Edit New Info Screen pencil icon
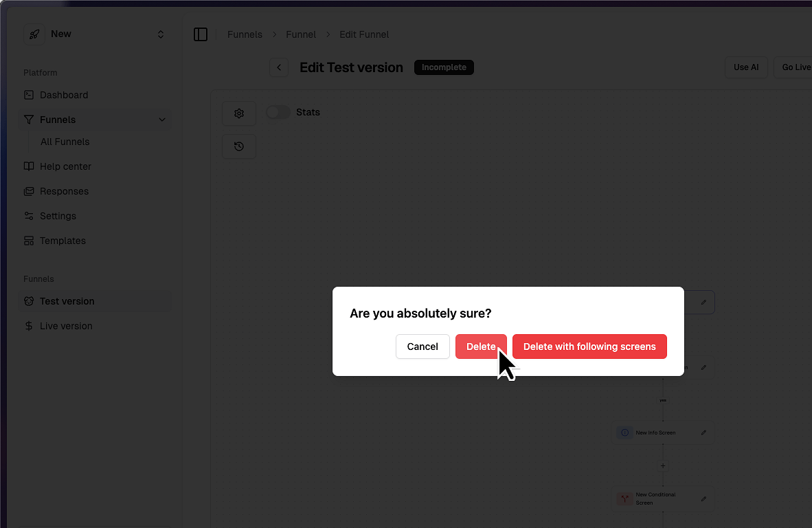The image size is (812, 528). point(703,432)
